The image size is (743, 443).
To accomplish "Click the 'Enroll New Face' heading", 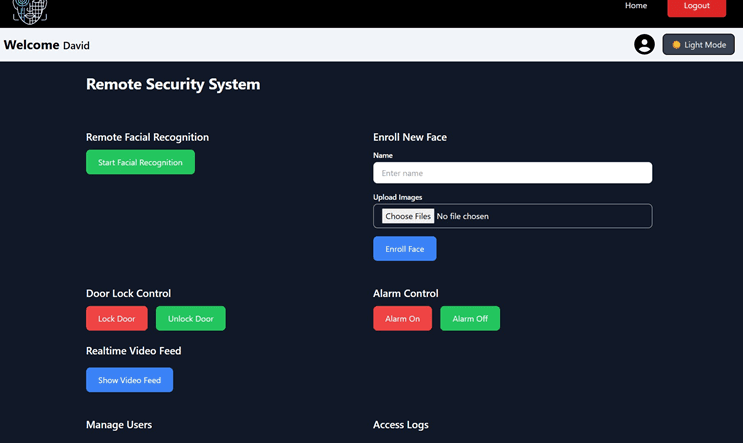I will click(x=410, y=137).
